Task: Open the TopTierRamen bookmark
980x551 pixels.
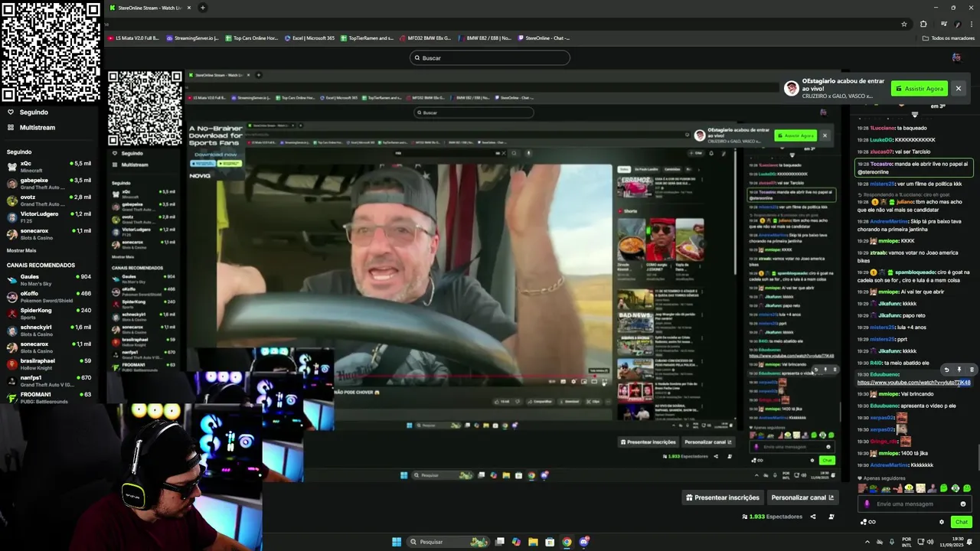Action: click(367, 37)
